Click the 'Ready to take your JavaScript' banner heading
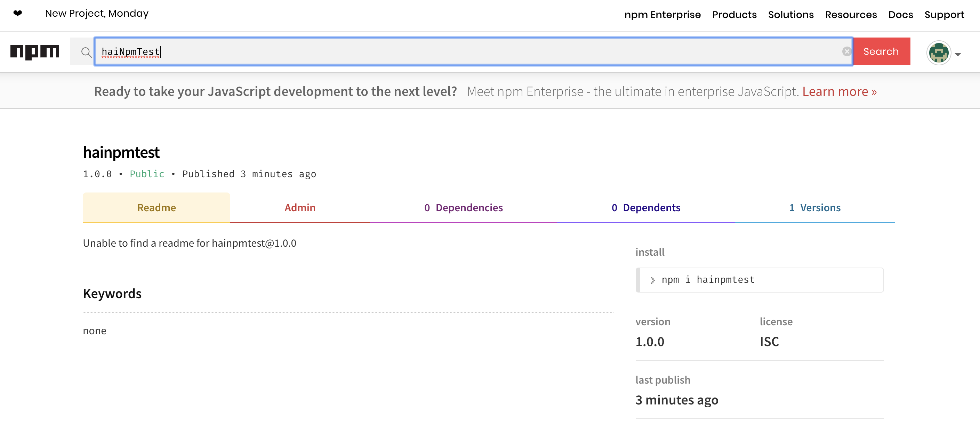 275,92
